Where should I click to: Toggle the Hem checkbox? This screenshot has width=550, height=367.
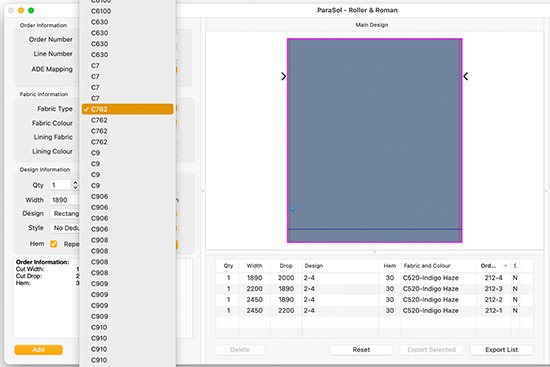pyautogui.click(x=54, y=243)
